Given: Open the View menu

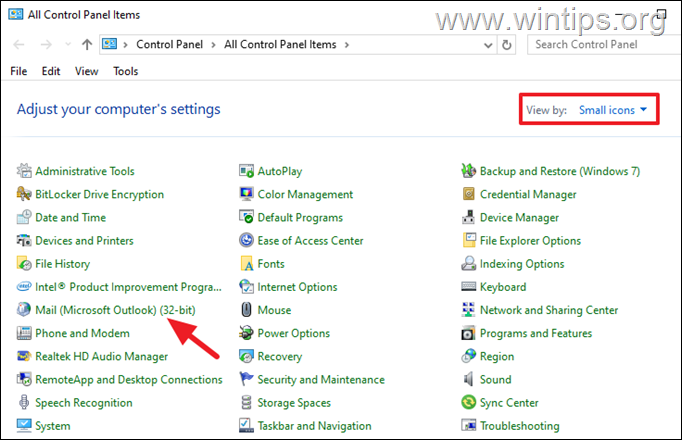Looking at the screenshot, I should [x=87, y=71].
